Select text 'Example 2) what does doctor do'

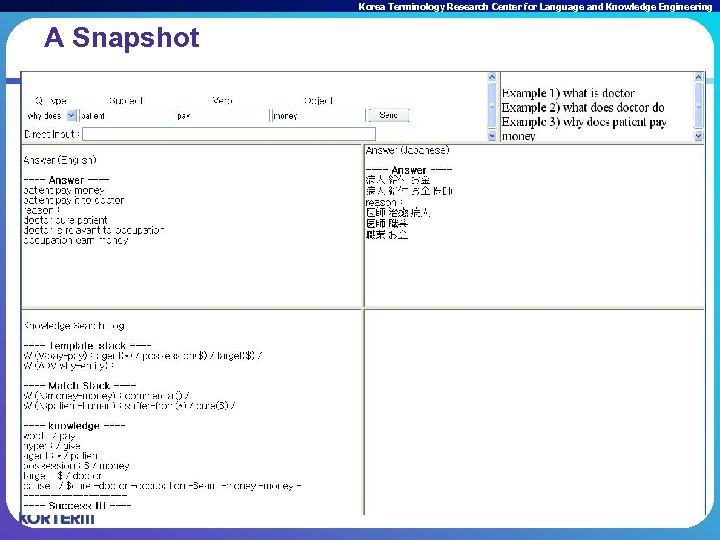pyautogui.click(x=583, y=107)
